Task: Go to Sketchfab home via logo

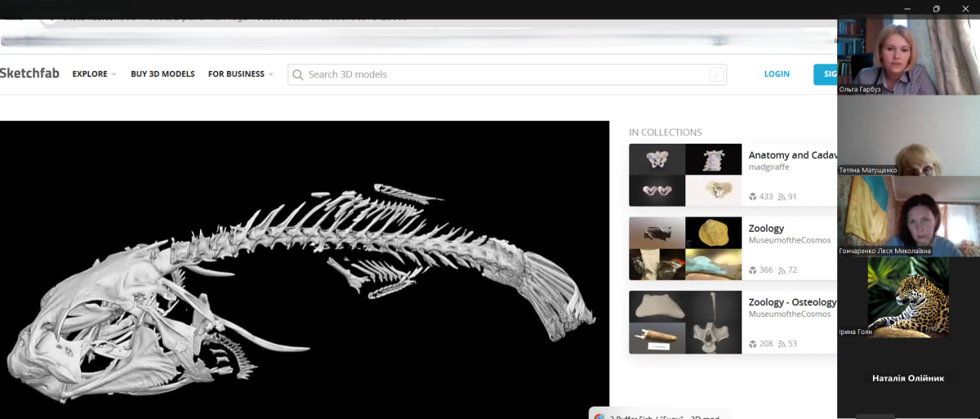Action: pos(29,74)
